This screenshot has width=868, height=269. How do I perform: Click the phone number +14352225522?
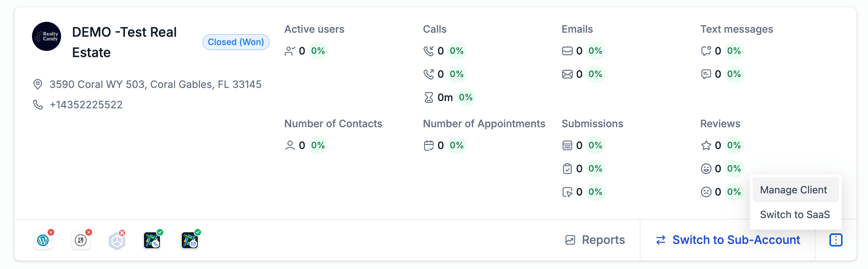point(86,105)
